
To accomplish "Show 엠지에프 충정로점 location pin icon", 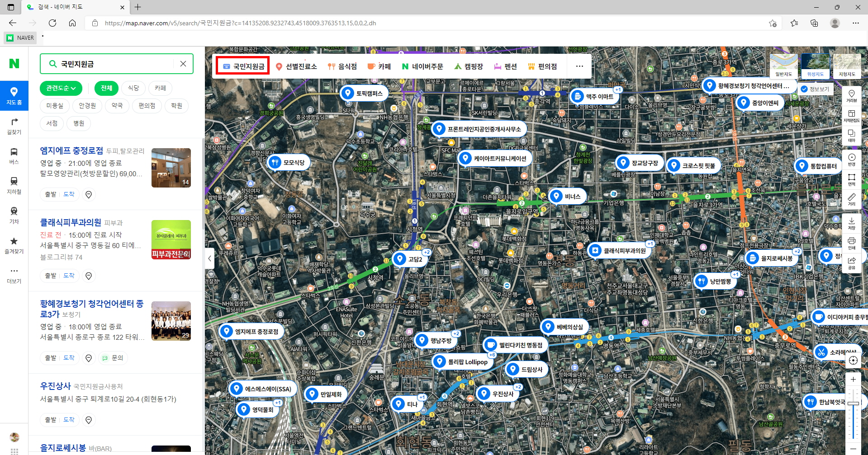I will point(89,194).
